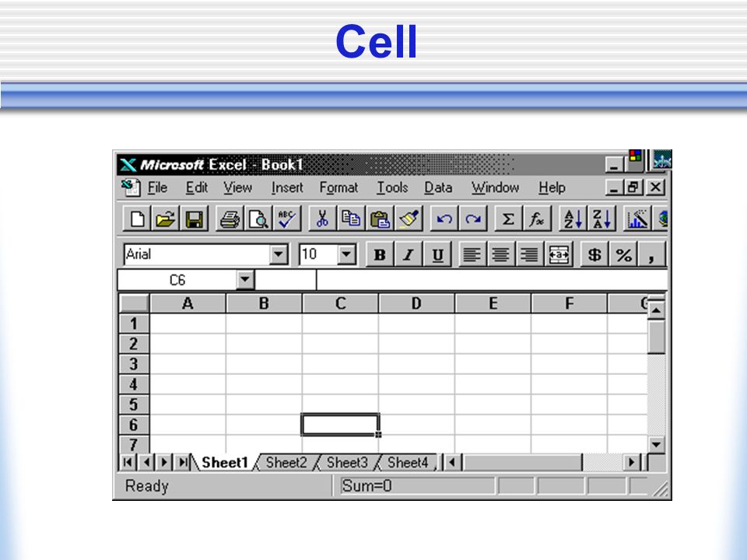Click horizontal scrollbar right arrow
This screenshot has height=560, width=747.
(632, 462)
